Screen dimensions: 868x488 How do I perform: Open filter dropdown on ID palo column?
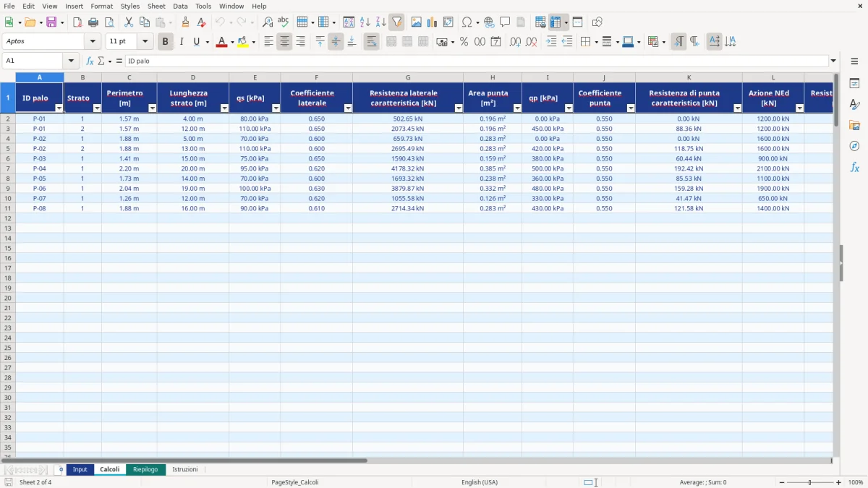tap(59, 108)
